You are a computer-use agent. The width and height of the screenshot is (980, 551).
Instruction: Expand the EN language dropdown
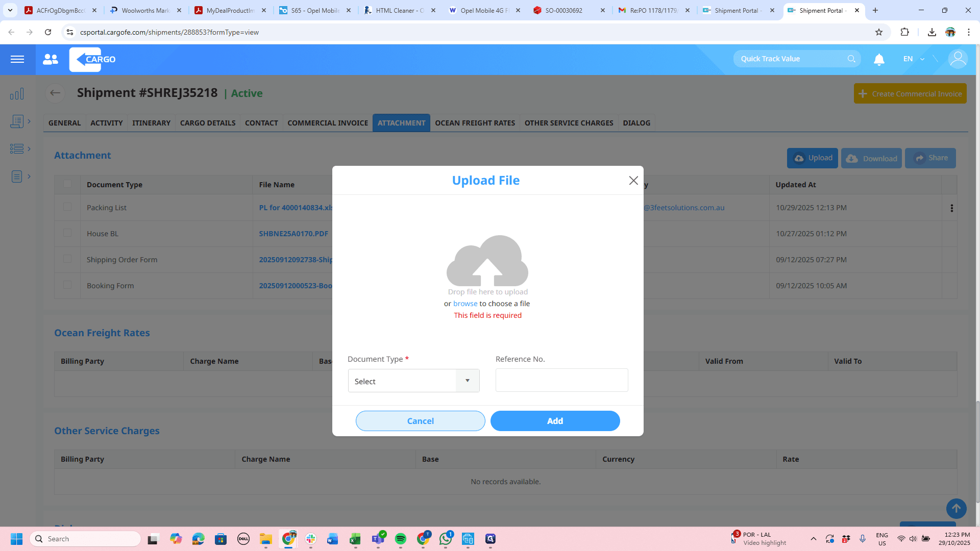tap(914, 59)
